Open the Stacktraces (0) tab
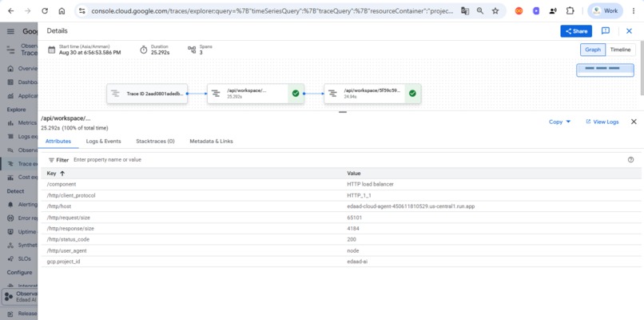 (155, 141)
